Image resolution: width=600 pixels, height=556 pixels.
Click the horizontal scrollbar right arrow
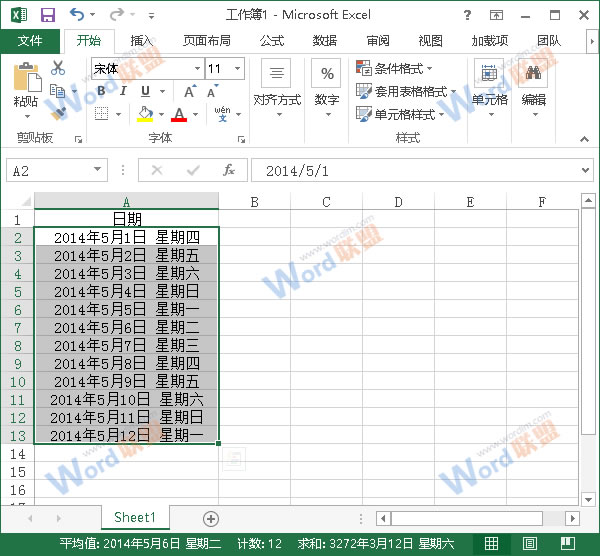572,519
